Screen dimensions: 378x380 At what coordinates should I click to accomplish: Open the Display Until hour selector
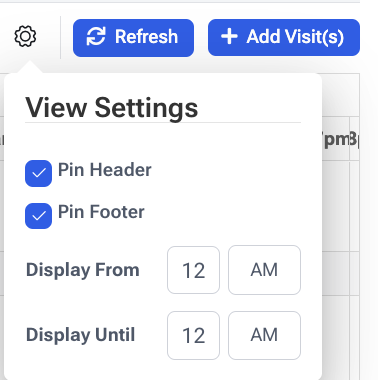193,335
